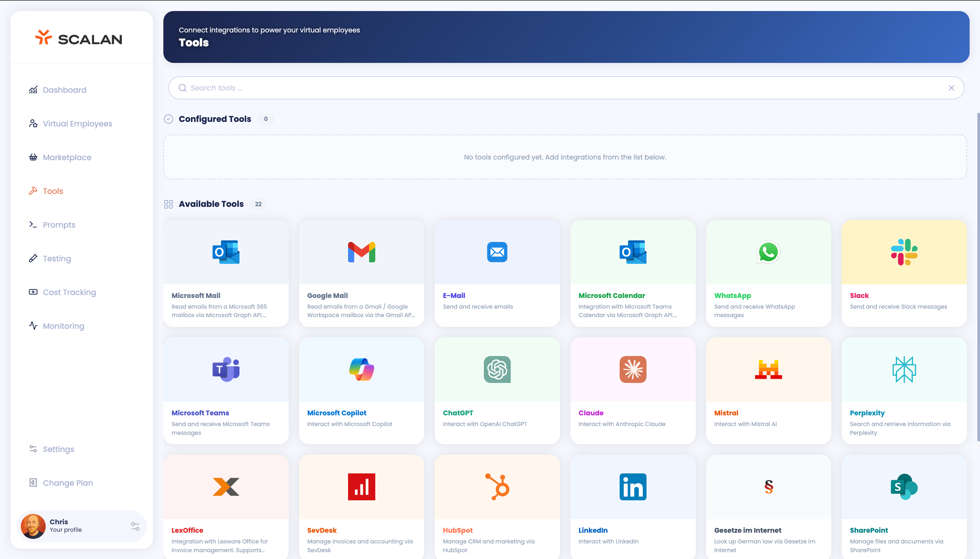Open the Mistral tool title
Image resolution: width=980 pixels, height=559 pixels.
pos(726,413)
